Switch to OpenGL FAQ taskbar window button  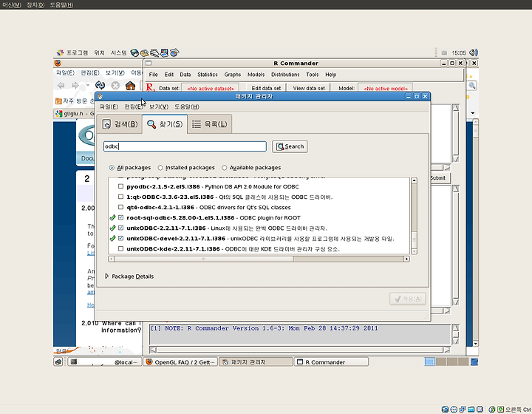(181, 362)
